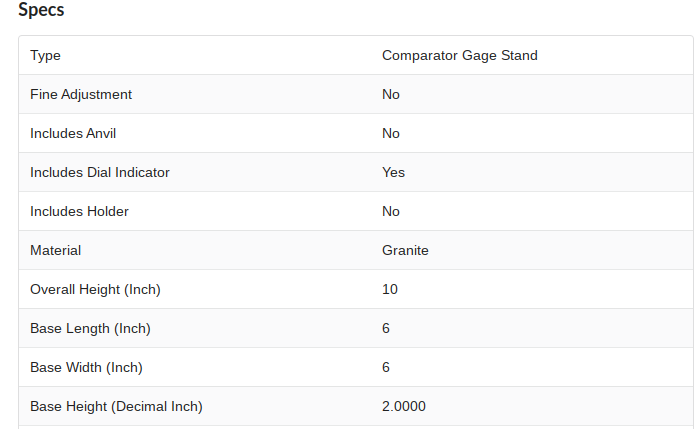Select the Includes Anvil label
The width and height of the screenshot is (695, 429).
(75, 134)
